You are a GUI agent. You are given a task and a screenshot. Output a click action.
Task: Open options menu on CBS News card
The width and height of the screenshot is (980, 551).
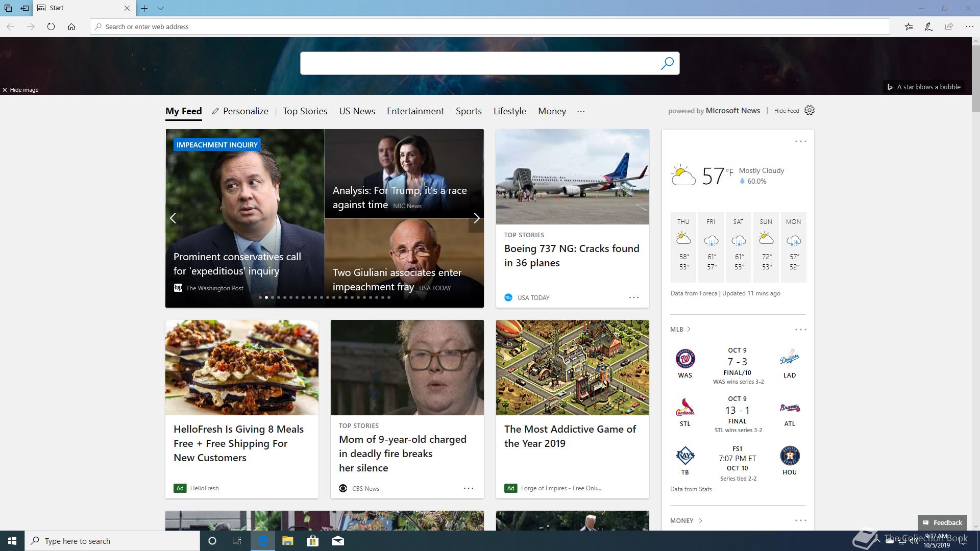(x=469, y=488)
